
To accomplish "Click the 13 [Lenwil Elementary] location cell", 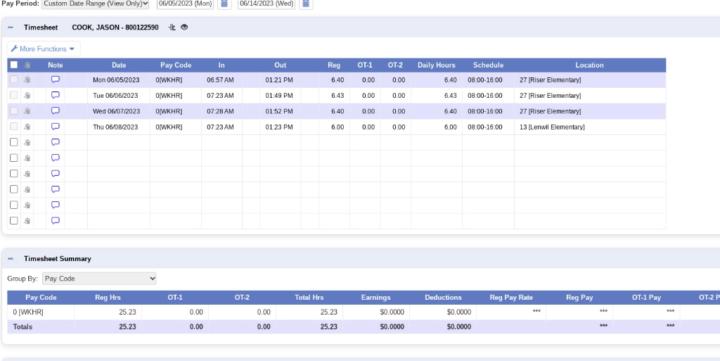I will [552, 127].
